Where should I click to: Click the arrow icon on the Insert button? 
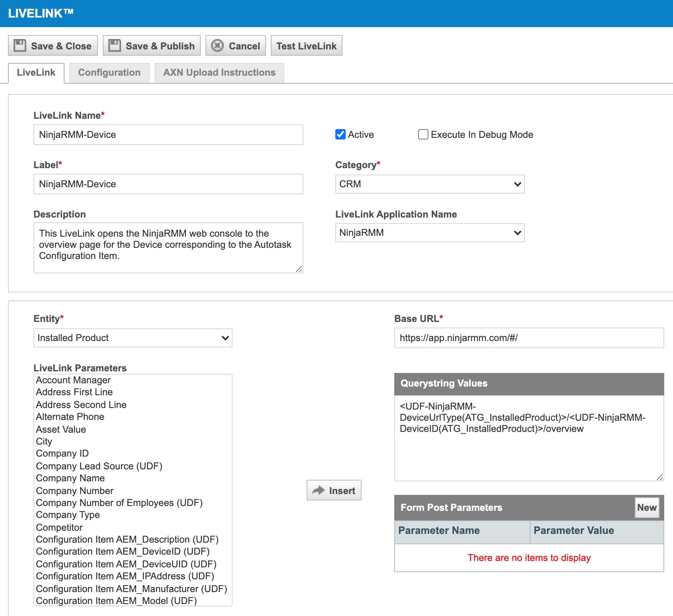pyautogui.click(x=319, y=490)
